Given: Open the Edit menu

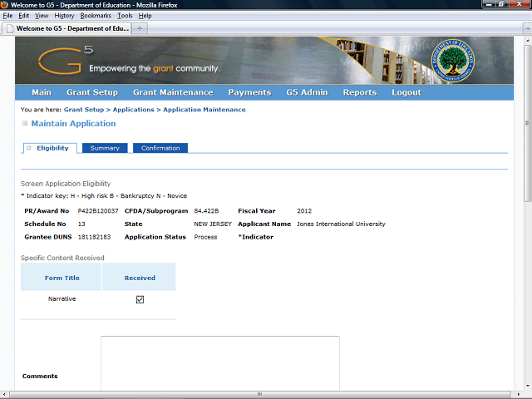Looking at the screenshot, I should [23, 16].
